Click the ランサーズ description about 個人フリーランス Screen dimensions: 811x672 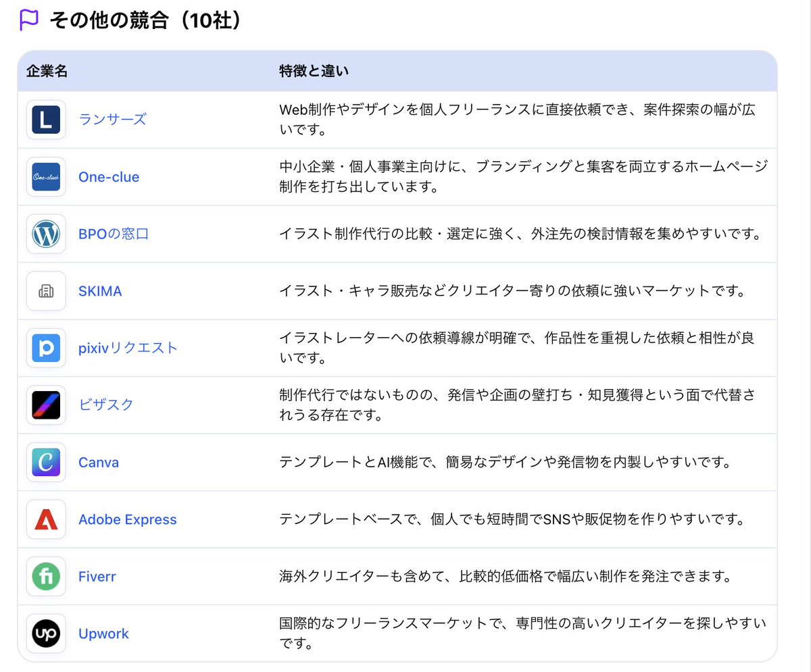pos(517,120)
